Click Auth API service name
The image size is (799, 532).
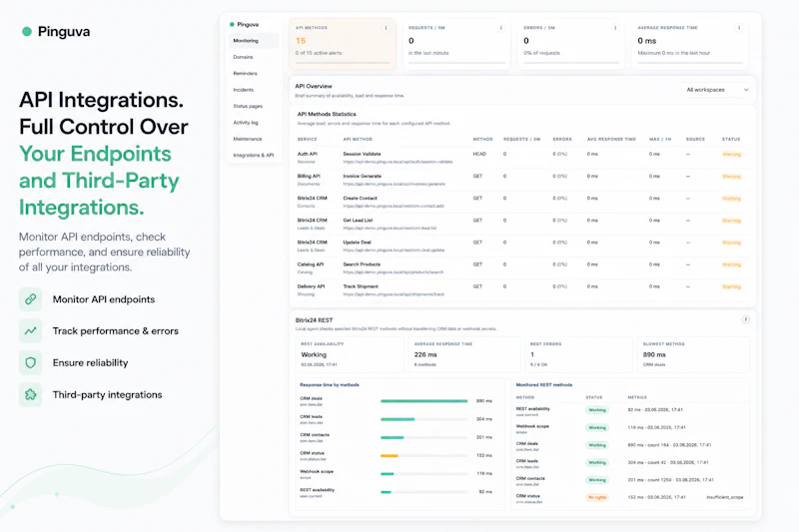[x=308, y=154]
